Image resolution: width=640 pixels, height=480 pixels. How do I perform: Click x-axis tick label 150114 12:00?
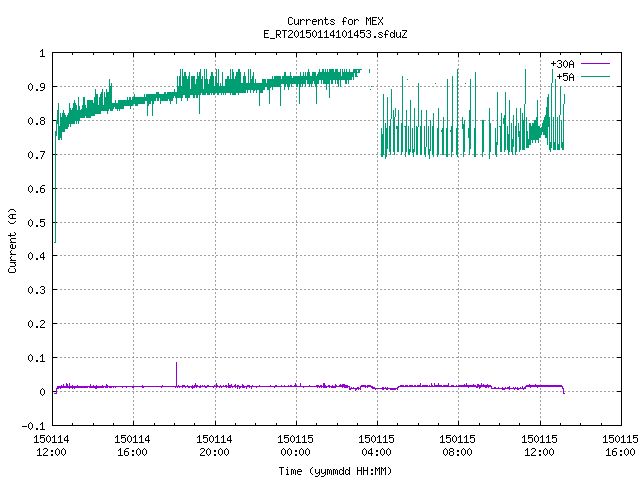[x=51, y=446]
